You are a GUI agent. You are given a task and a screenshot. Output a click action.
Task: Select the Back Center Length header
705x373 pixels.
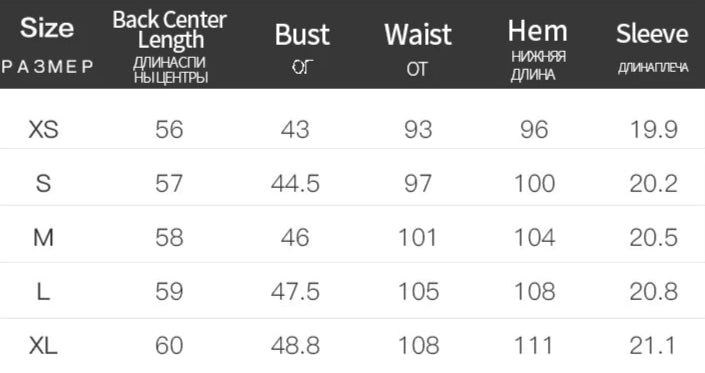point(170,30)
